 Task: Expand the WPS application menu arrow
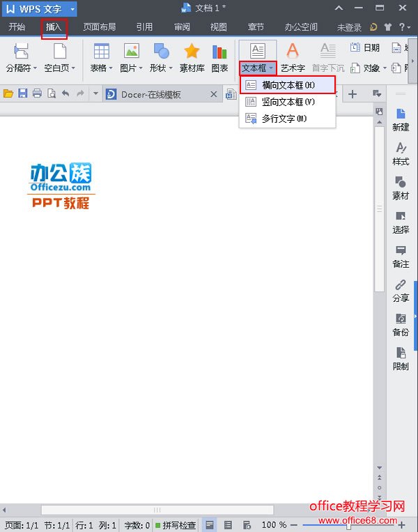(72, 9)
